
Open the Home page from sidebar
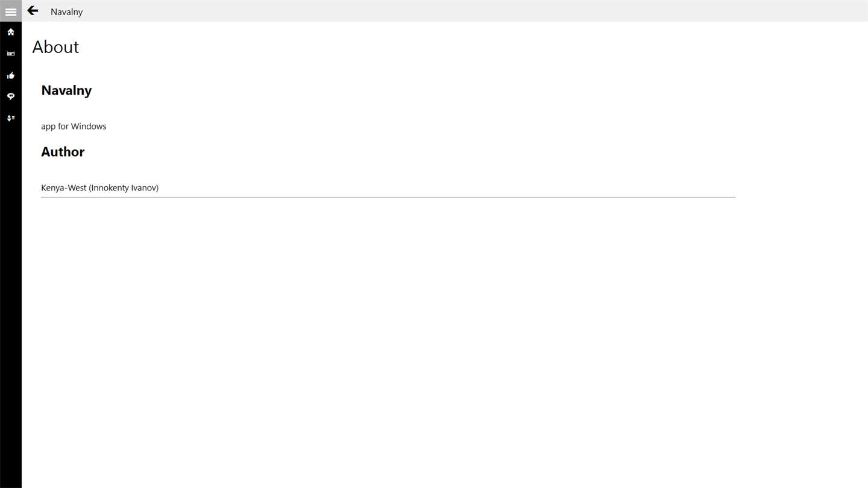tap(11, 32)
